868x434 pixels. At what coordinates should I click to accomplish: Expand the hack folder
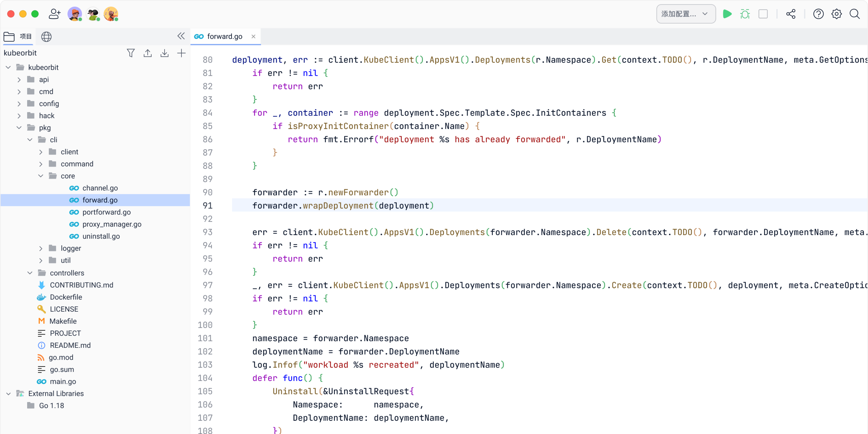[x=19, y=116]
